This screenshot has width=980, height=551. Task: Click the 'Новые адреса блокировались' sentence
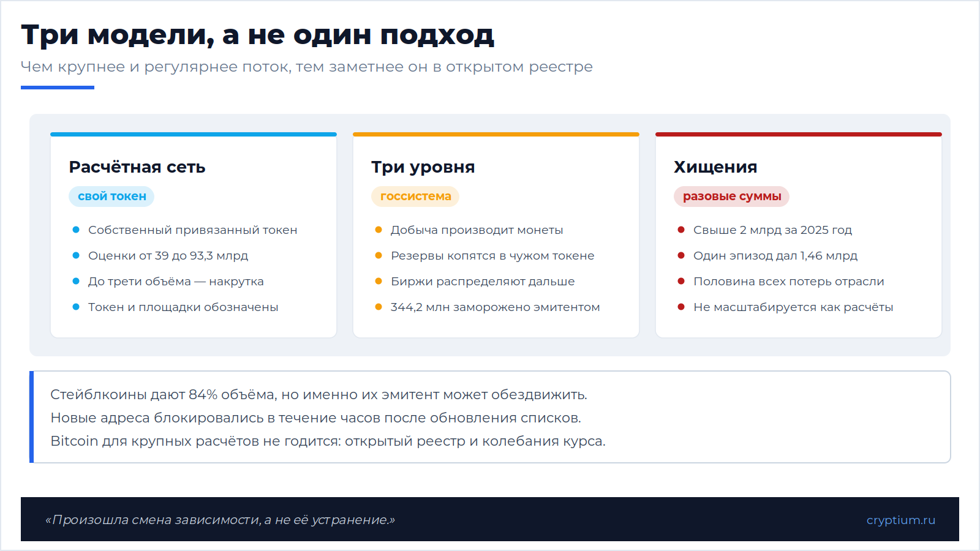point(315,418)
